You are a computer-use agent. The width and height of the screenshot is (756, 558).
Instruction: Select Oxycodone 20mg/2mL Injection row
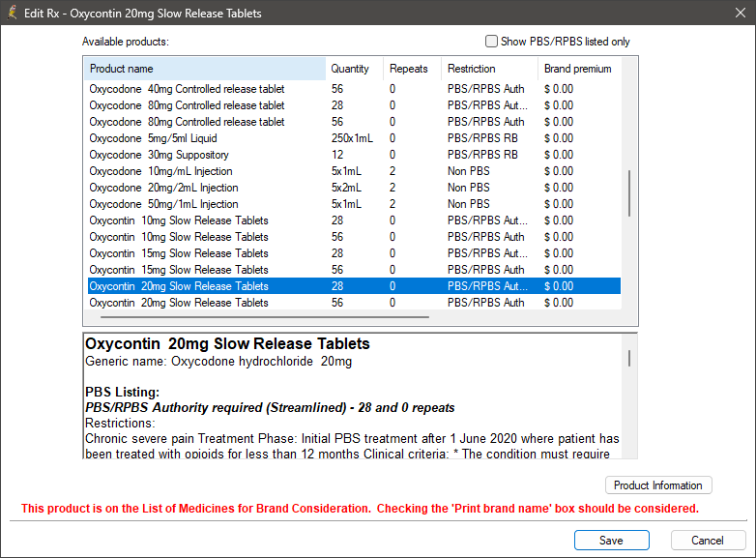[x=354, y=188]
